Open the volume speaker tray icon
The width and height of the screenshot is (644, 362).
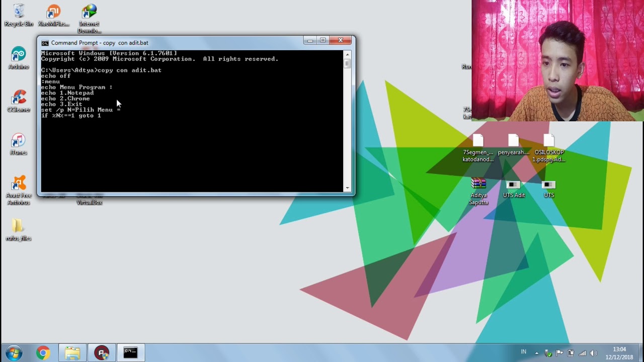(x=594, y=353)
